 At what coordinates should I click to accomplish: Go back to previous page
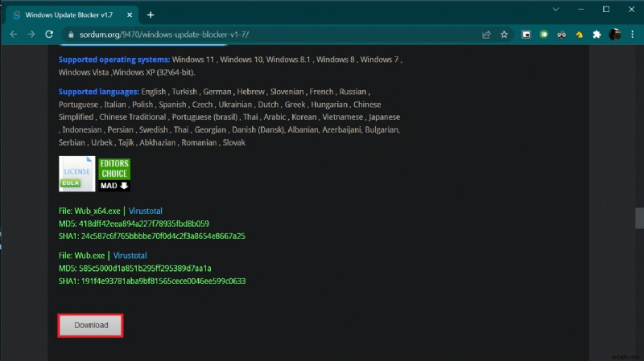click(x=14, y=35)
